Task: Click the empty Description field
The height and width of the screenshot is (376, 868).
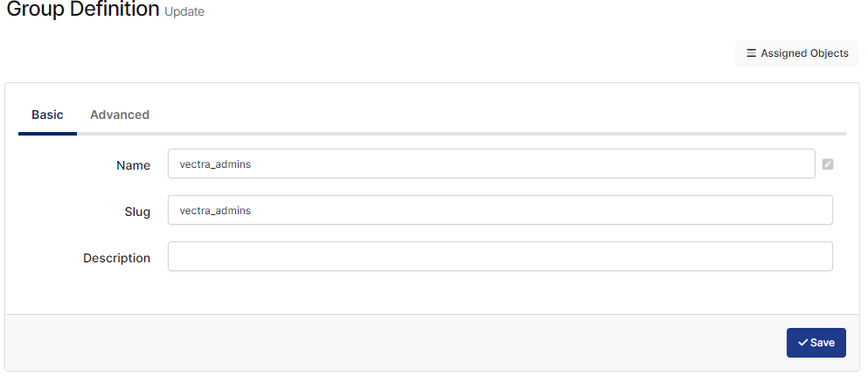Action: click(499, 256)
